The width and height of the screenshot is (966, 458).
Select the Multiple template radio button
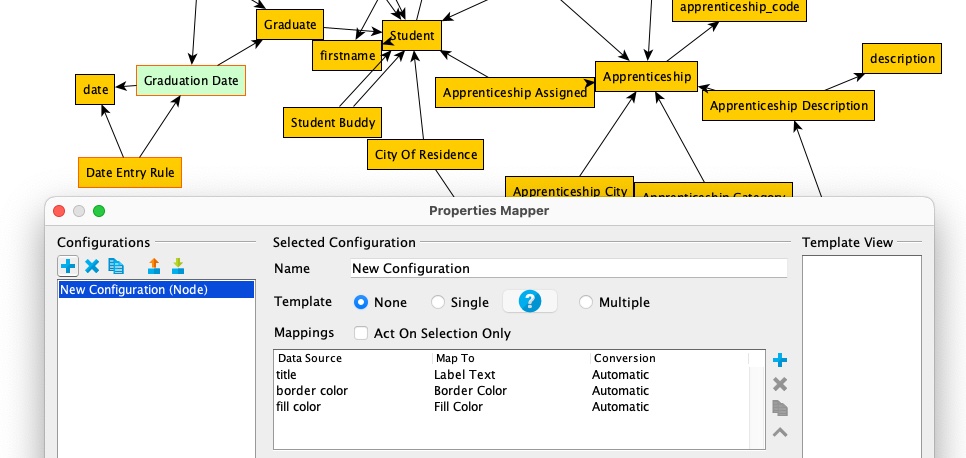tap(586, 302)
